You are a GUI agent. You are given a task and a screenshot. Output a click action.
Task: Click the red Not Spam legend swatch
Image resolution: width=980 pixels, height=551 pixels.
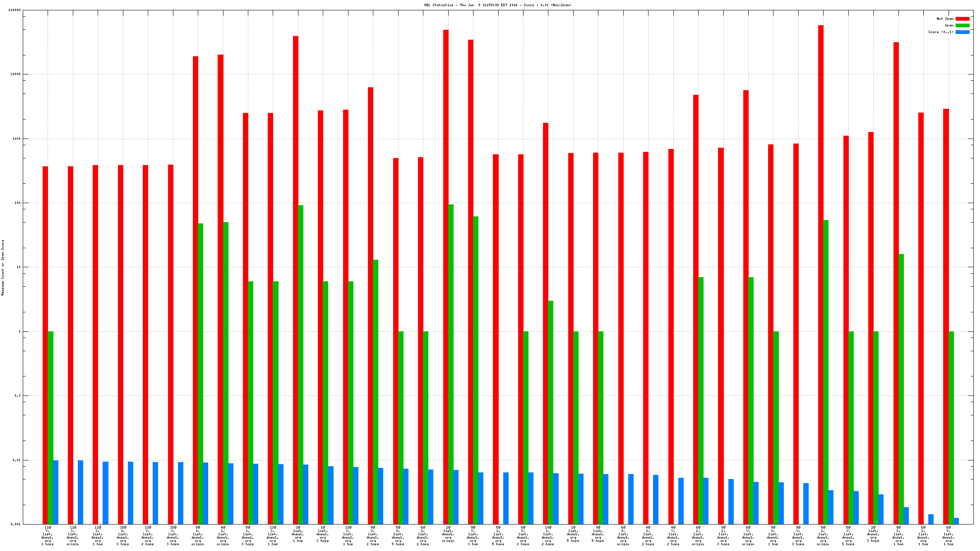pos(962,19)
